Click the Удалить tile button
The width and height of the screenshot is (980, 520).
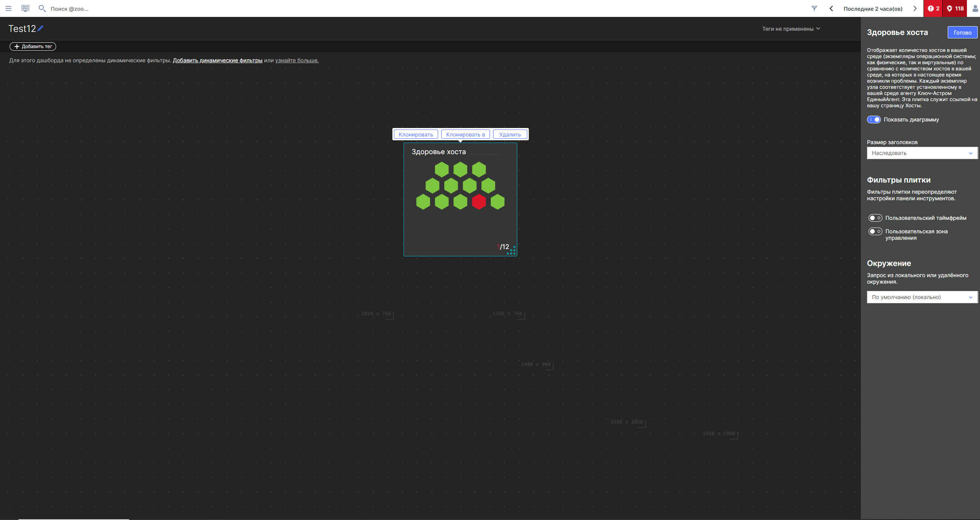(510, 135)
